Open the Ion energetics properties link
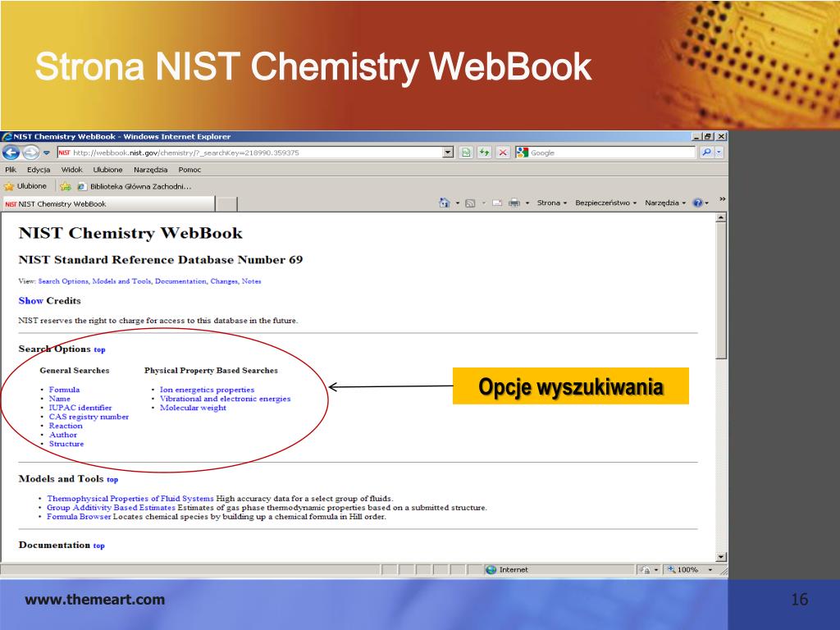 coord(207,390)
